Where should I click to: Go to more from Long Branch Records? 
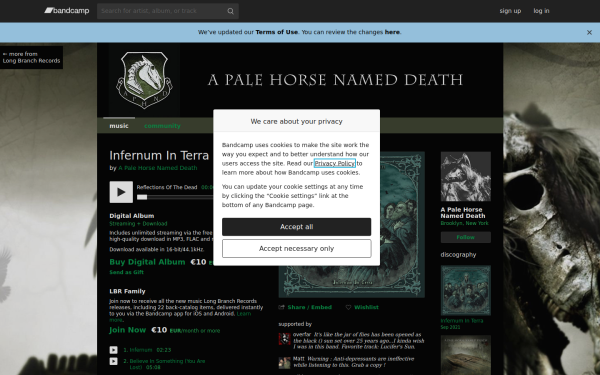[x=31, y=57]
